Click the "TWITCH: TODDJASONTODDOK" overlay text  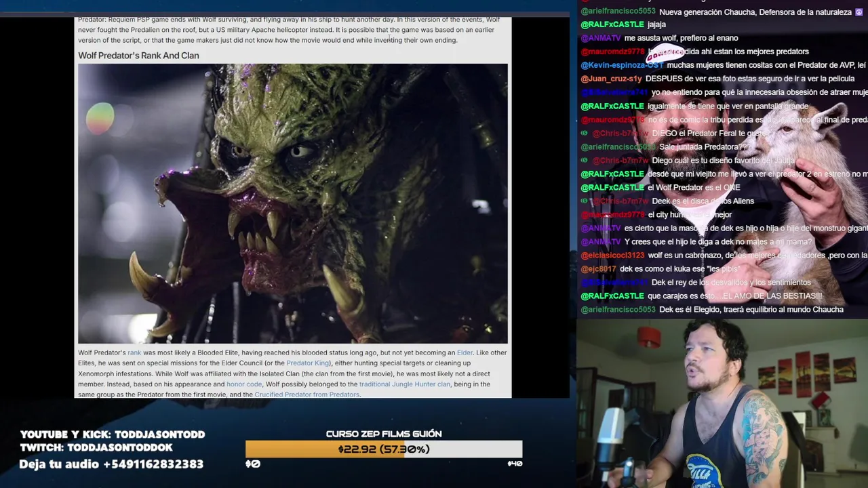(96, 448)
